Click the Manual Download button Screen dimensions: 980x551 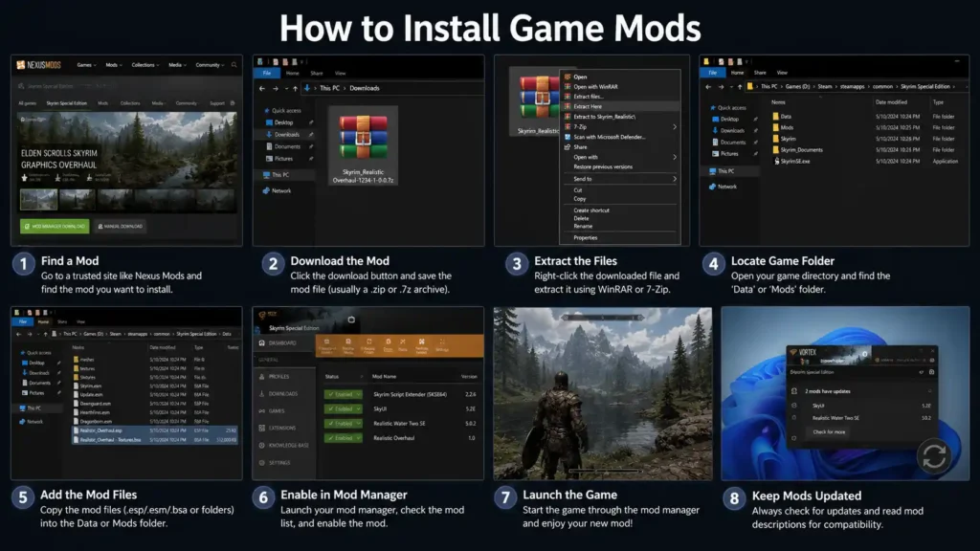click(x=120, y=226)
